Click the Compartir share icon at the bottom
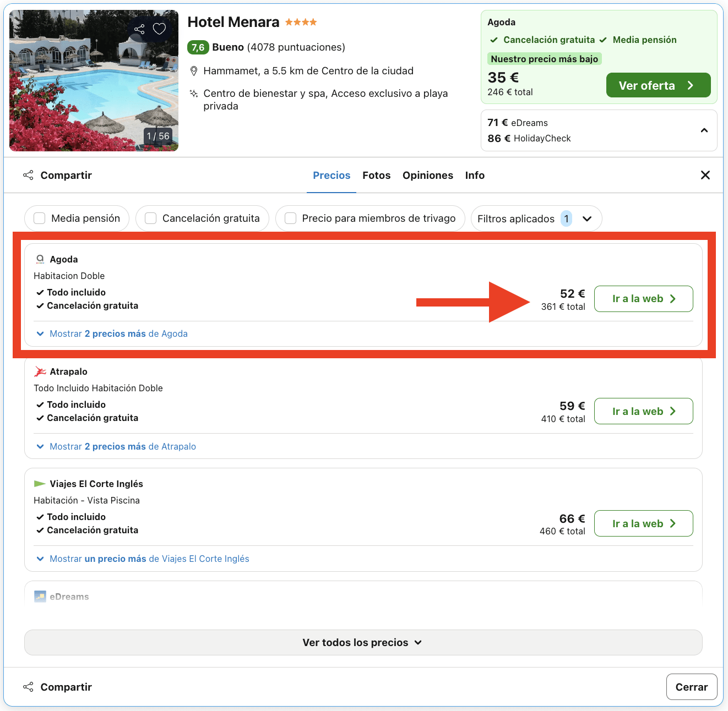728x711 pixels. coord(28,686)
